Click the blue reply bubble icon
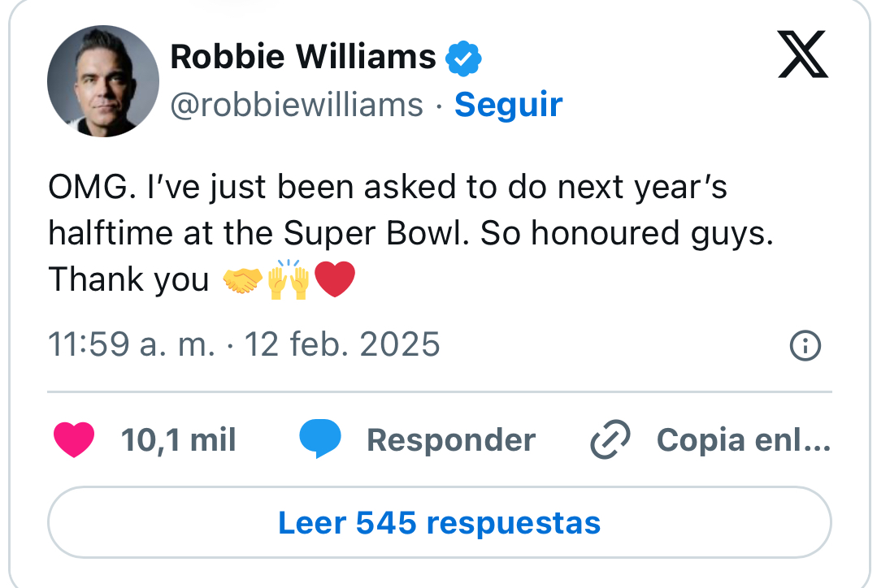 (x=320, y=440)
